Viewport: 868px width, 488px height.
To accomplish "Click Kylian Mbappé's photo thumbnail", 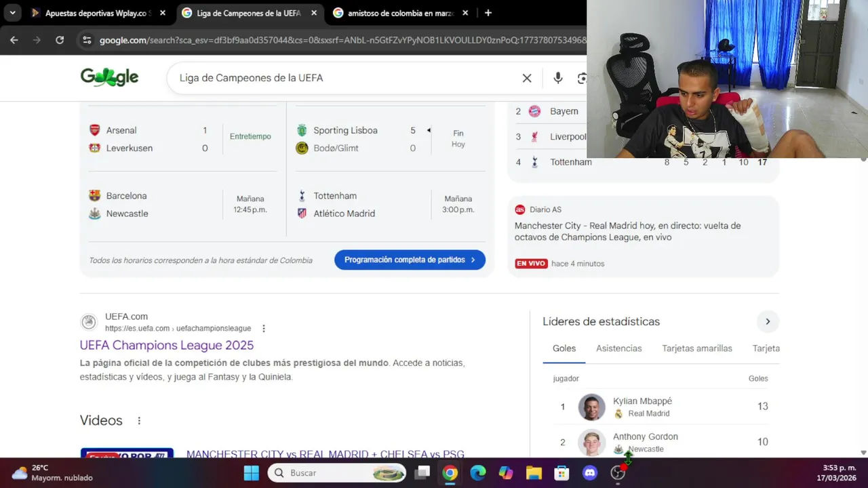I will (591, 407).
